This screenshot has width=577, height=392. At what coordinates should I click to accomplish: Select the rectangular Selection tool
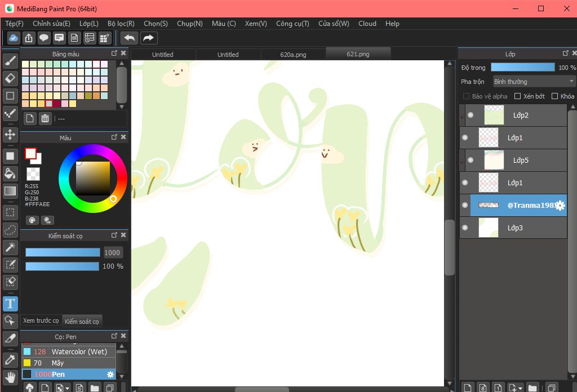10,212
